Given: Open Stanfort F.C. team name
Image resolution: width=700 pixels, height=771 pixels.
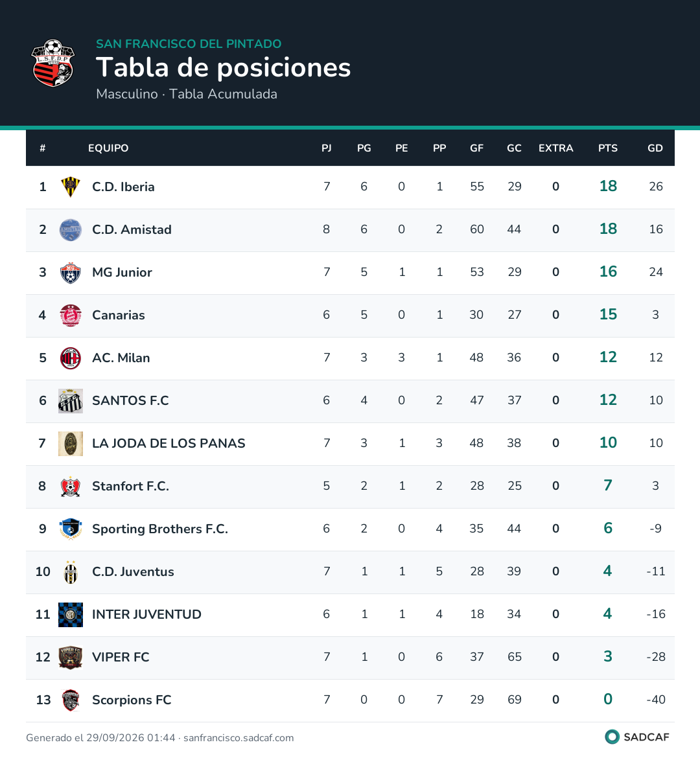Looking at the screenshot, I should (x=130, y=487).
